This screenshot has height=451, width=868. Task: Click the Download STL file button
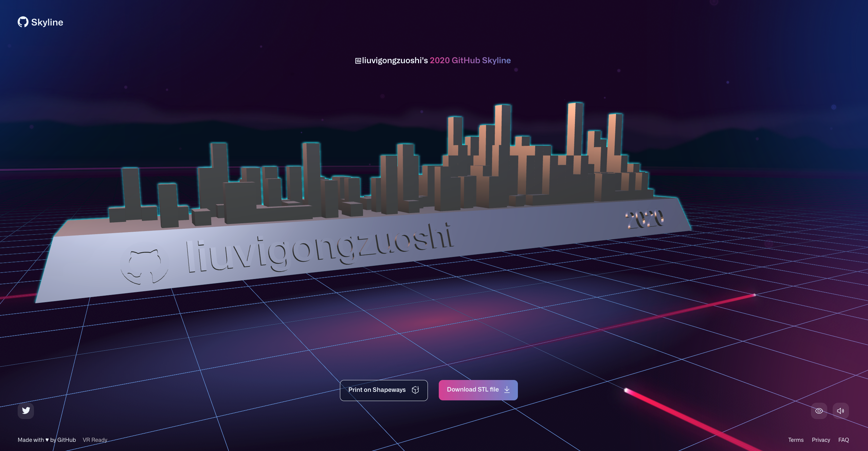coord(473,389)
